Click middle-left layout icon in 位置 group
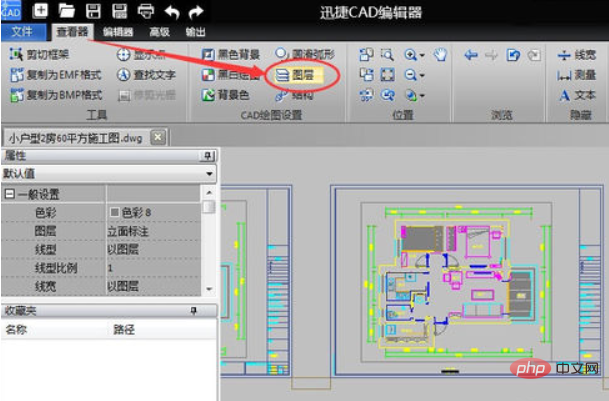Screen dimensions: 609x401 pos(366,75)
